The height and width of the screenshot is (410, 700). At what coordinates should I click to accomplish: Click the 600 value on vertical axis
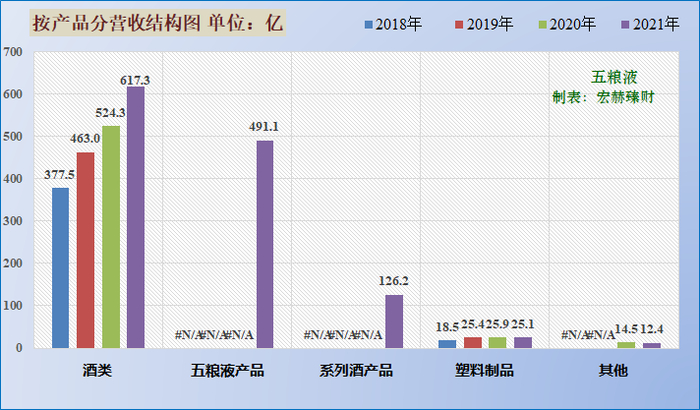12,94
